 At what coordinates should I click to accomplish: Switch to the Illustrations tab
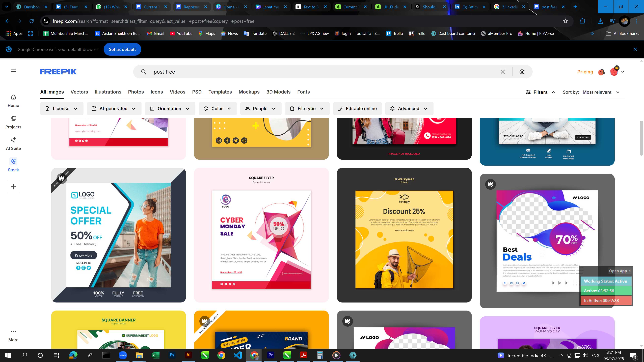pos(108,92)
